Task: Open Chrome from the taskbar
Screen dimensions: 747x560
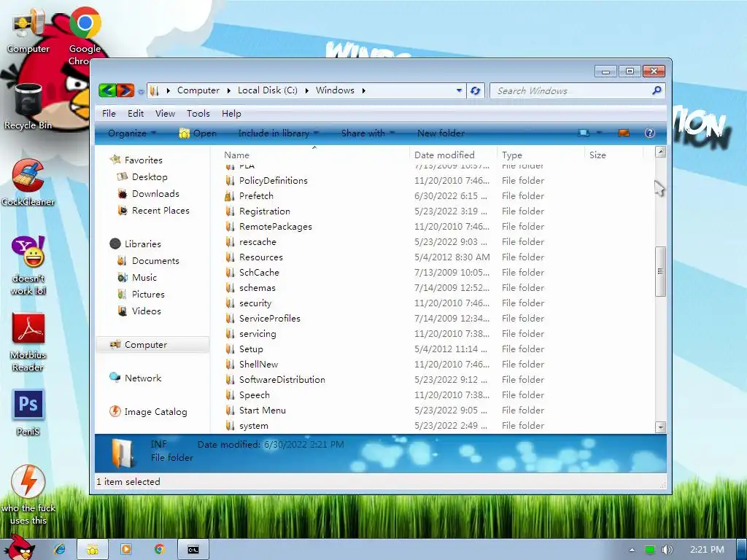Action: 159,550
